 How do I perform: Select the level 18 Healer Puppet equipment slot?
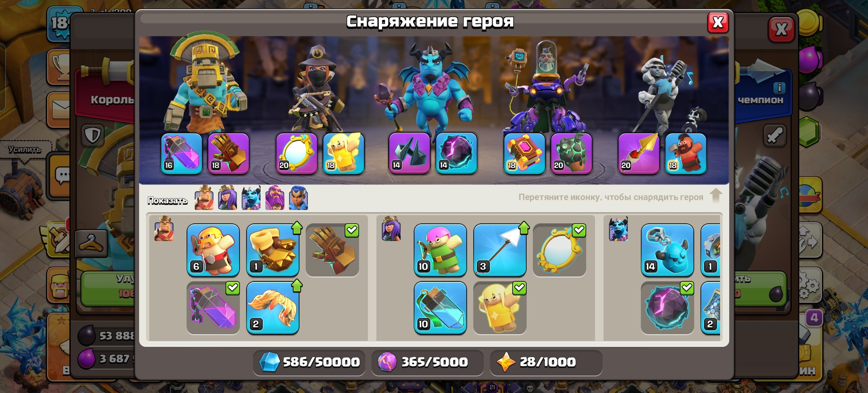pos(343,153)
